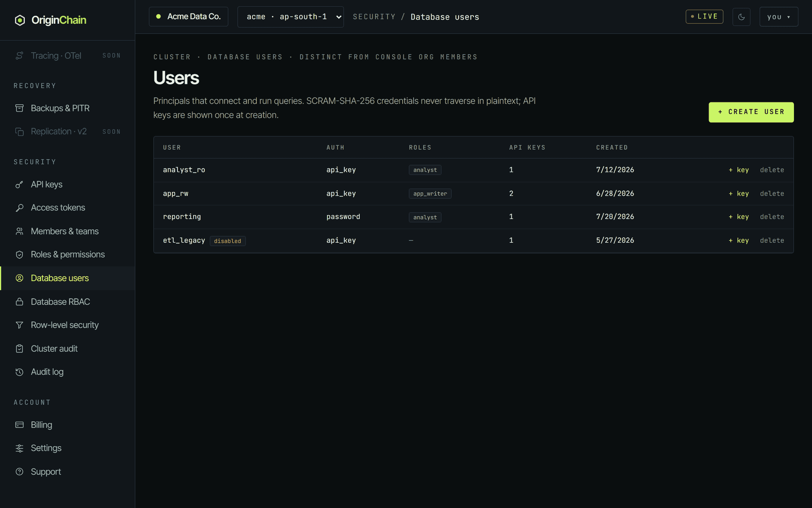Click the 7/12/2026 created date
812x508 pixels.
tap(615, 170)
